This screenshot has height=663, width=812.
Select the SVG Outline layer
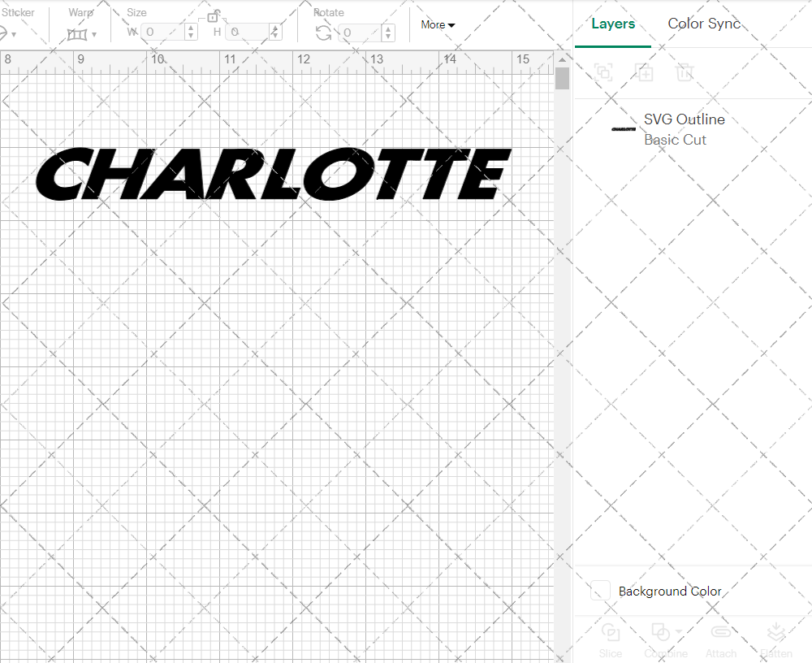(x=685, y=119)
